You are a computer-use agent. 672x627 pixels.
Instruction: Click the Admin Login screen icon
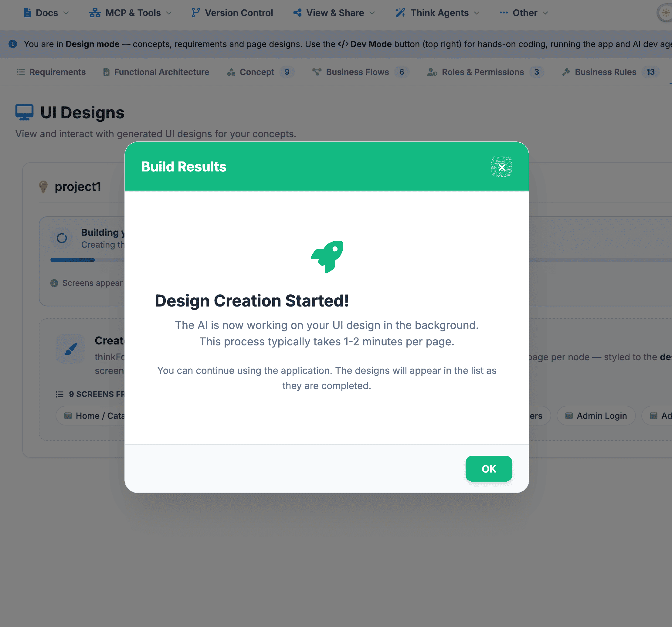tap(569, 416)
